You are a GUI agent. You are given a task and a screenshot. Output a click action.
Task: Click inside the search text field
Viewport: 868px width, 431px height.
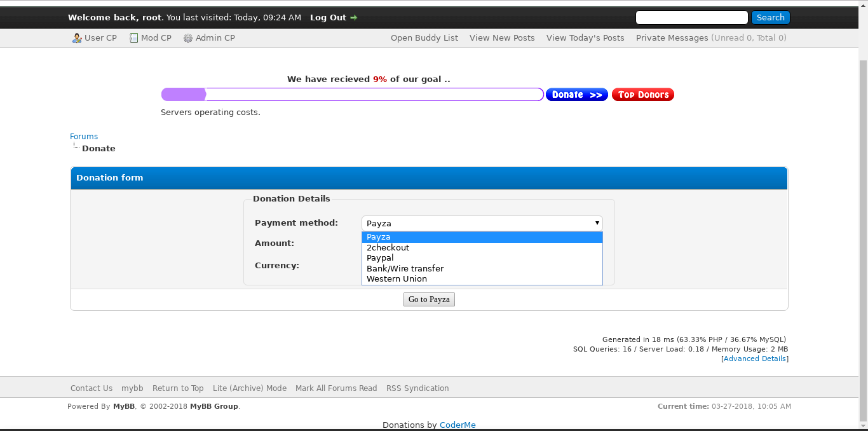[x=691, y=18]
